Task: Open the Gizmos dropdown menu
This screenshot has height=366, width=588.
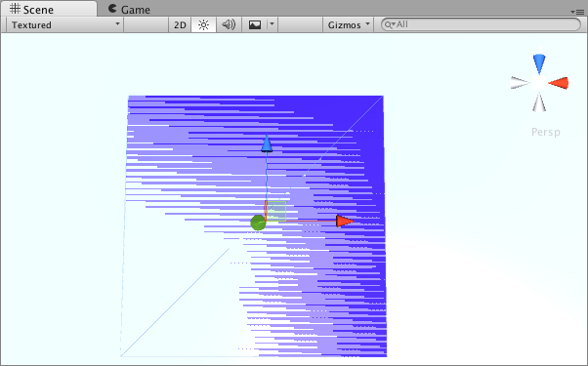Action: click(349, 24)
